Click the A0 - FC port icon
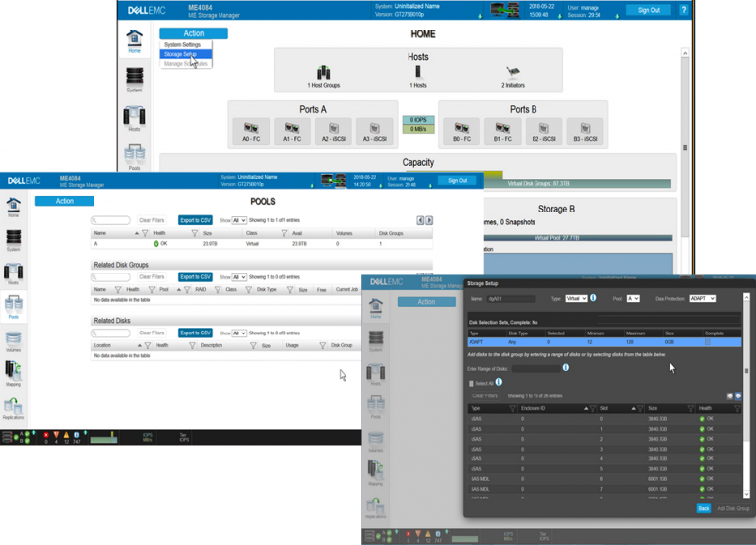 [x=251, y=129]
